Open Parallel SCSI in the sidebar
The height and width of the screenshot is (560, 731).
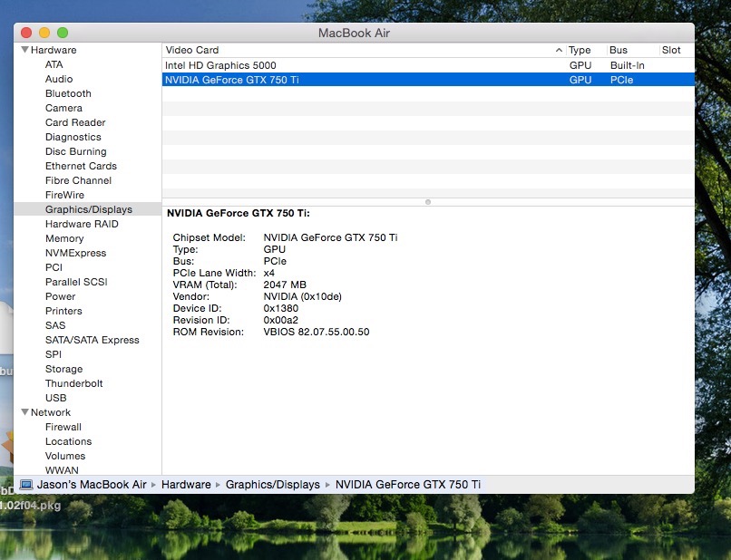[76, 282]
